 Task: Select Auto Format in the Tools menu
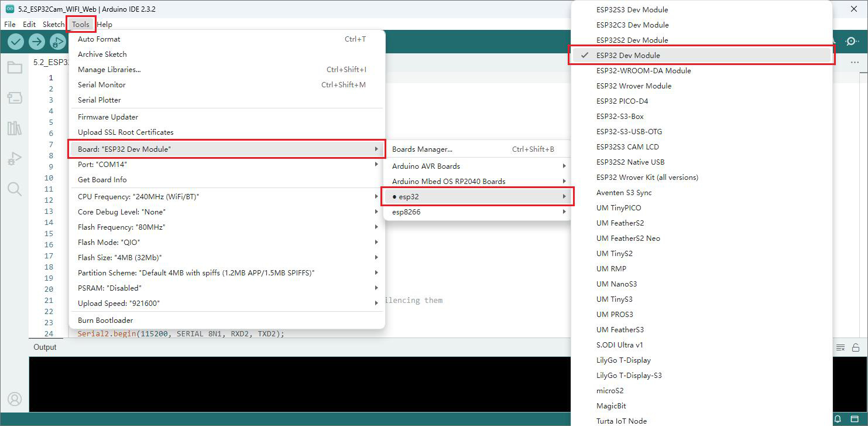(227, 39)
